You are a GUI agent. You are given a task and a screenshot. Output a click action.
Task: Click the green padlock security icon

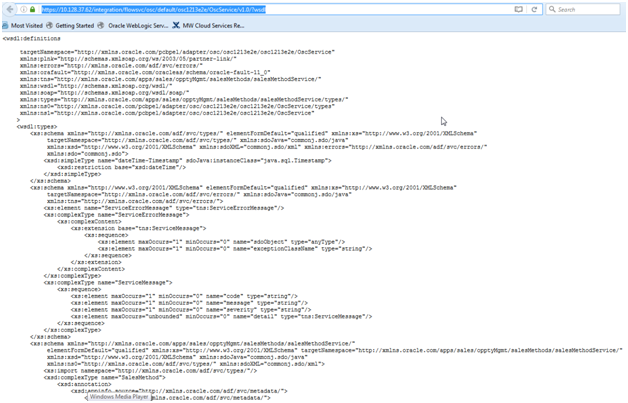pyautogui.click(x=32, y=9)
